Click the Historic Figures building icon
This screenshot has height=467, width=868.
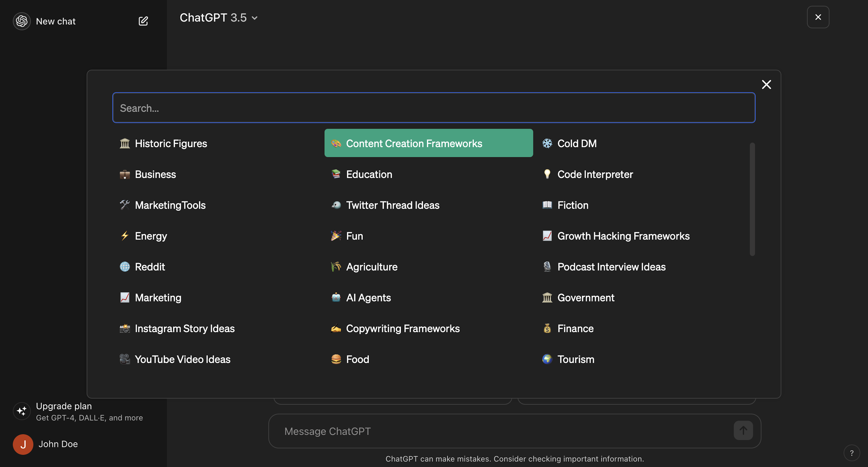[x=125, y=143]
